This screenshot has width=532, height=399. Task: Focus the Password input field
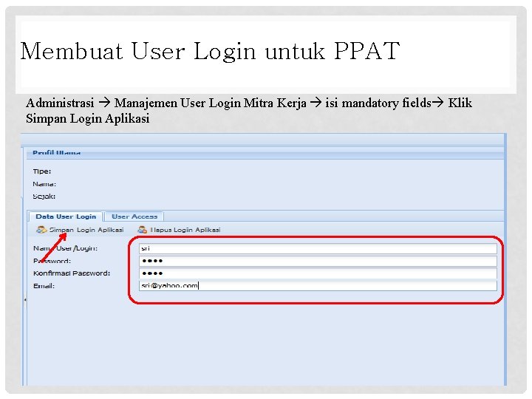click(x=318, y=261)
